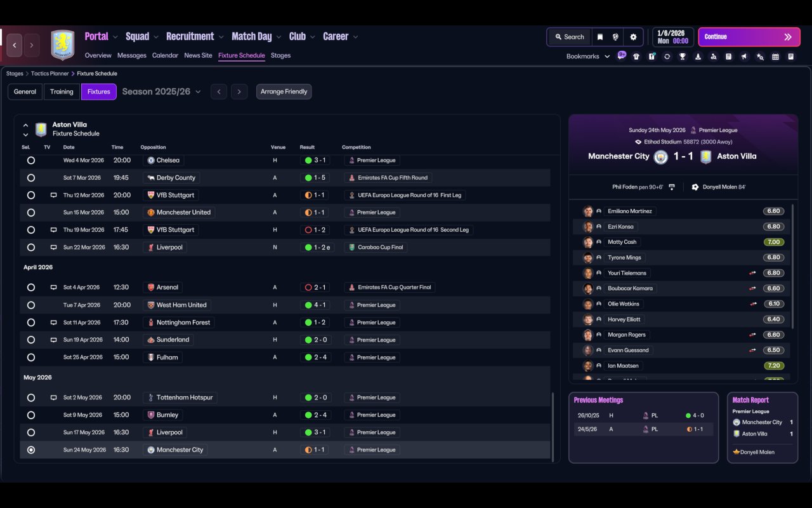This screenshot has height=508, width=812.
Task: Click the fixture list vertical scrollbar
Action: tap(553, 427)
